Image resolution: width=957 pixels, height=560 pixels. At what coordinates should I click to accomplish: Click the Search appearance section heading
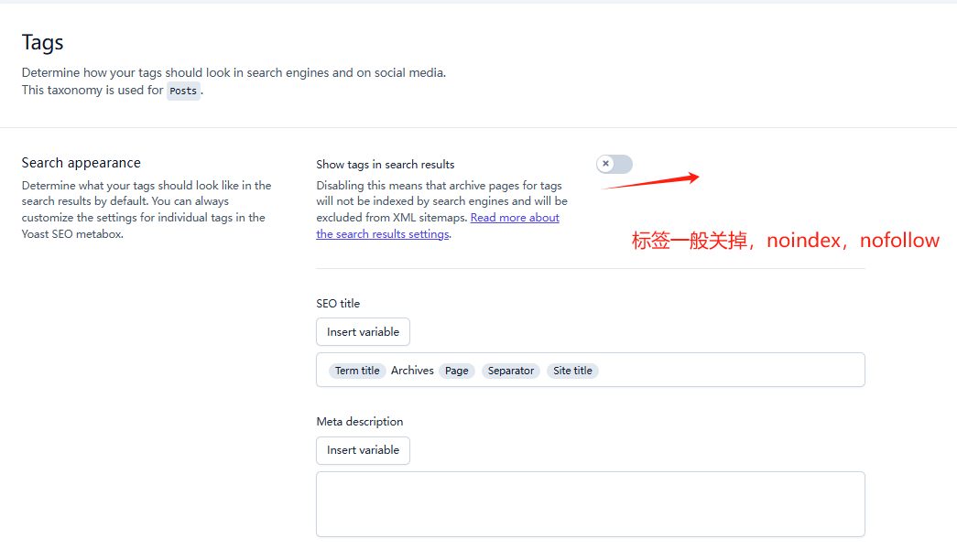point(82,163)
